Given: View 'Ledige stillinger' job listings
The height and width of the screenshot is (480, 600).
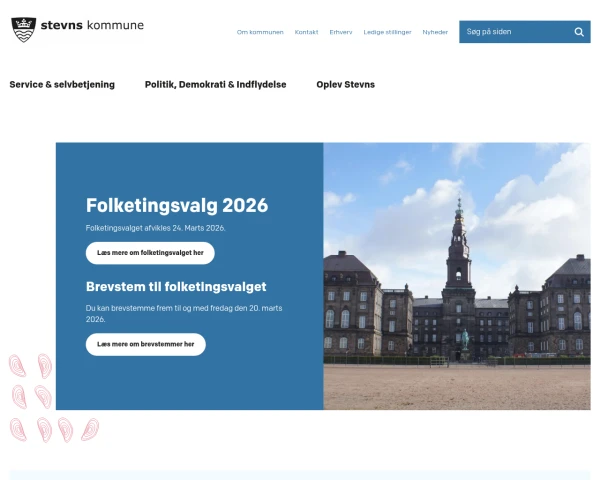Looking at the screenshot, I should click(x=387, y=32).
